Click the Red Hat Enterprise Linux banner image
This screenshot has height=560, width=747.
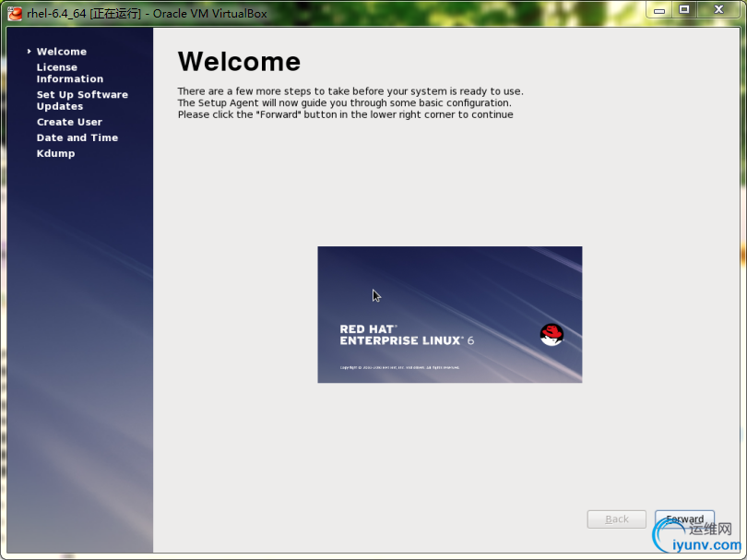[450, 315]
